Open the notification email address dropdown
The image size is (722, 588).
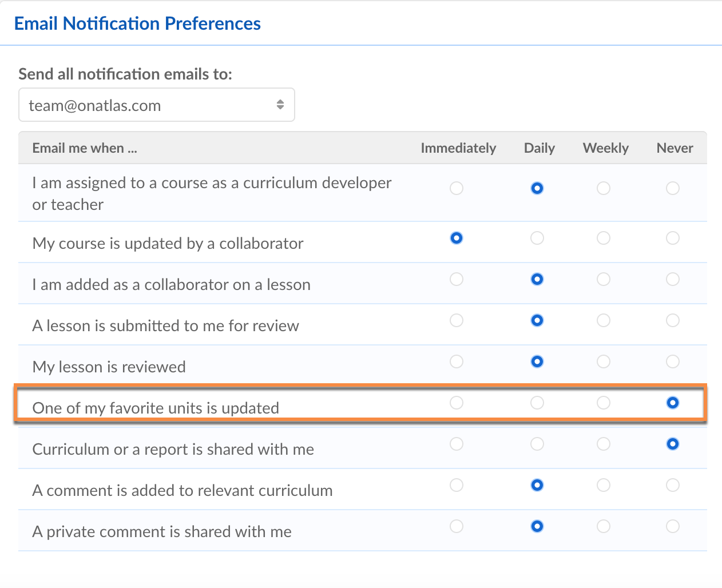(156, 105)
